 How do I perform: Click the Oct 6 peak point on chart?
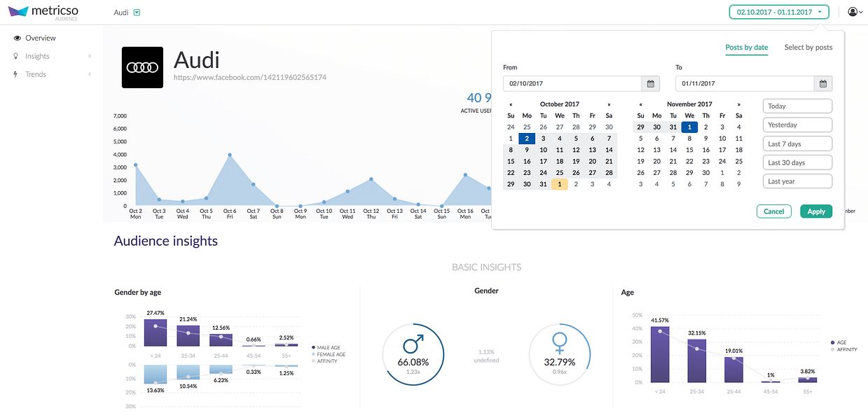[x=230, y=155]
